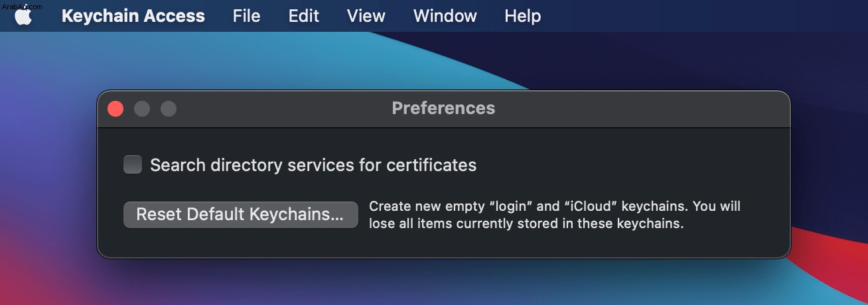Open the Edit menu
This screenshot has height=305, width=868.
pyautogui.click(x=304, y=16)
